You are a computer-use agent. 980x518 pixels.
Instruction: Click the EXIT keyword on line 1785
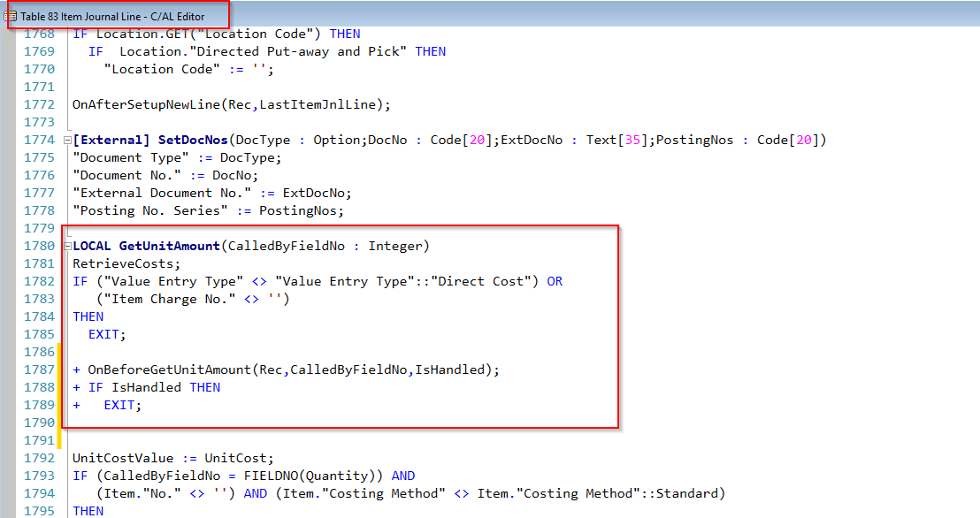coord(103,334)
